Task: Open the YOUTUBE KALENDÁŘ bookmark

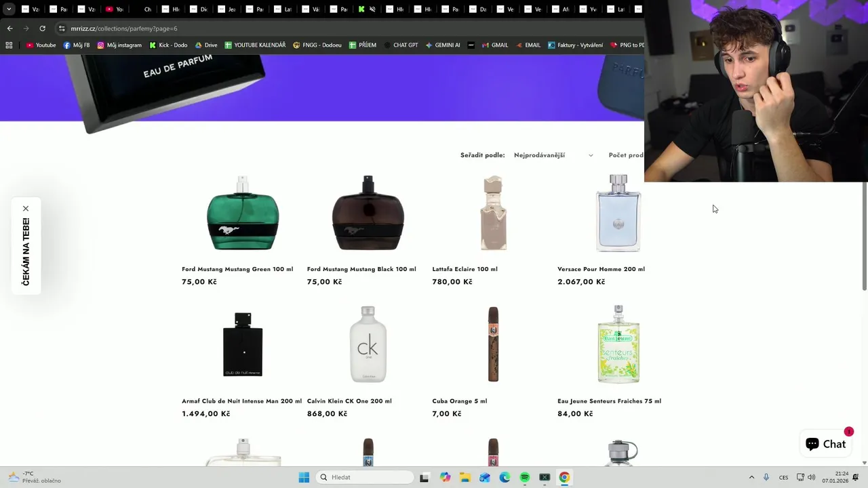Action: tap(255, 45)
